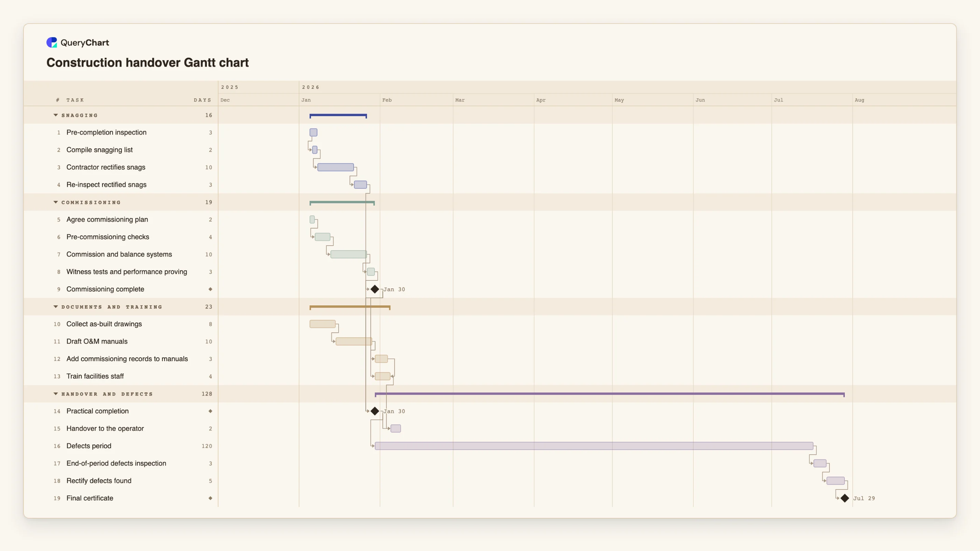The image size is (980, 551).
Task: Select the Add commissioning records task bar
Action: tap(381, 359)
